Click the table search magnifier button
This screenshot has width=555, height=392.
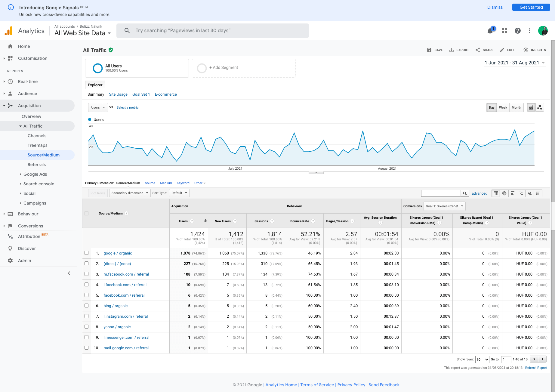pos(465,193)
